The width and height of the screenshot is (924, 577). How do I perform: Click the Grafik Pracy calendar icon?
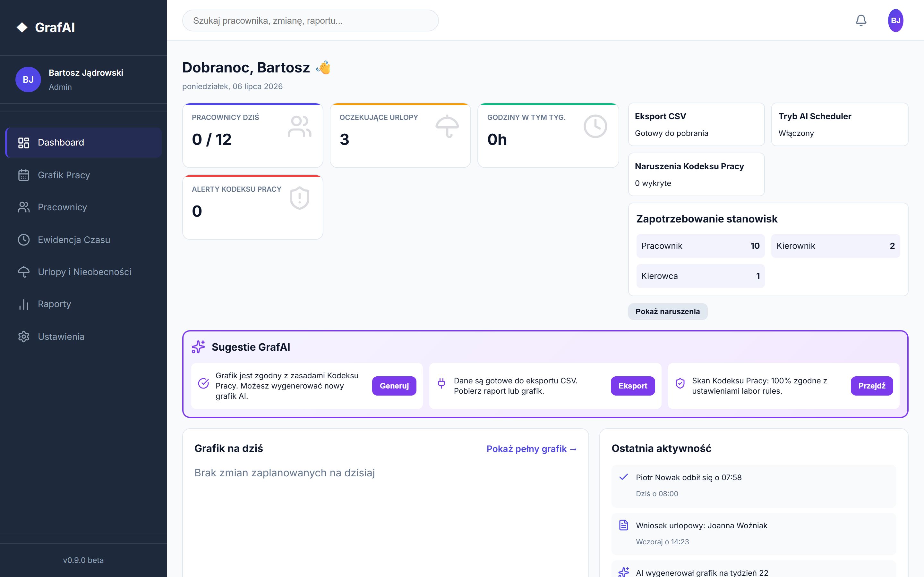[x=24, y=175]
